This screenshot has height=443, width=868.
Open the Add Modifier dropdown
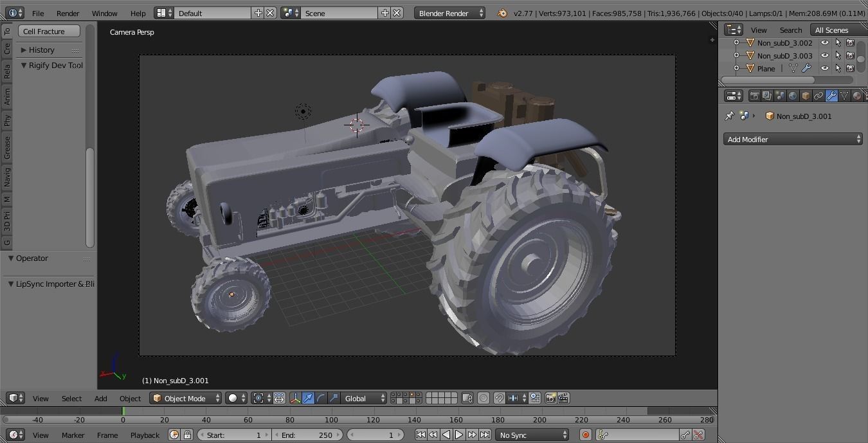coord(793,139)
